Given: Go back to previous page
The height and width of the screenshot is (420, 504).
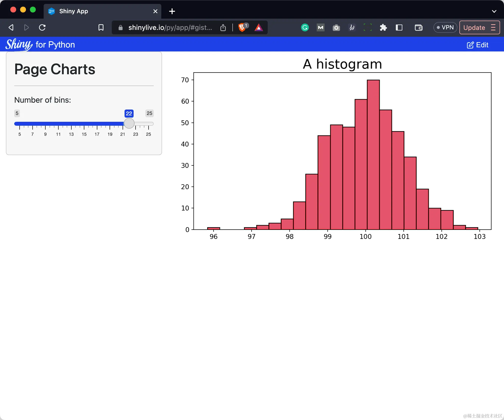Looking at the screenshot, I should click(x=11, y=27).
